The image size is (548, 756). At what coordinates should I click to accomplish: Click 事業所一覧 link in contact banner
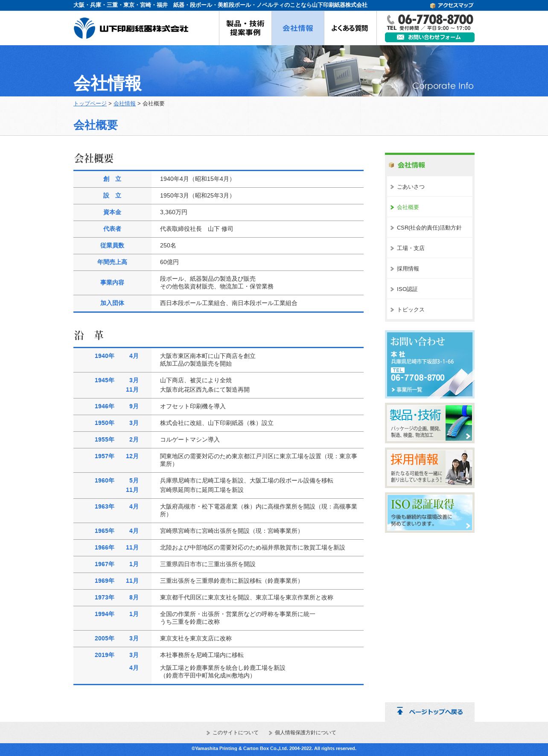tap(407, 390)
